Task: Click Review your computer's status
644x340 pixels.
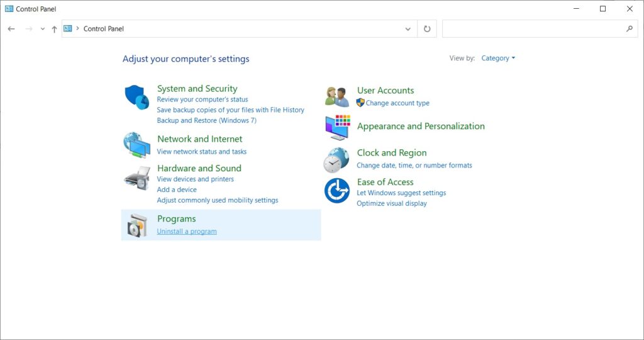Action: (x=203, y=99)
